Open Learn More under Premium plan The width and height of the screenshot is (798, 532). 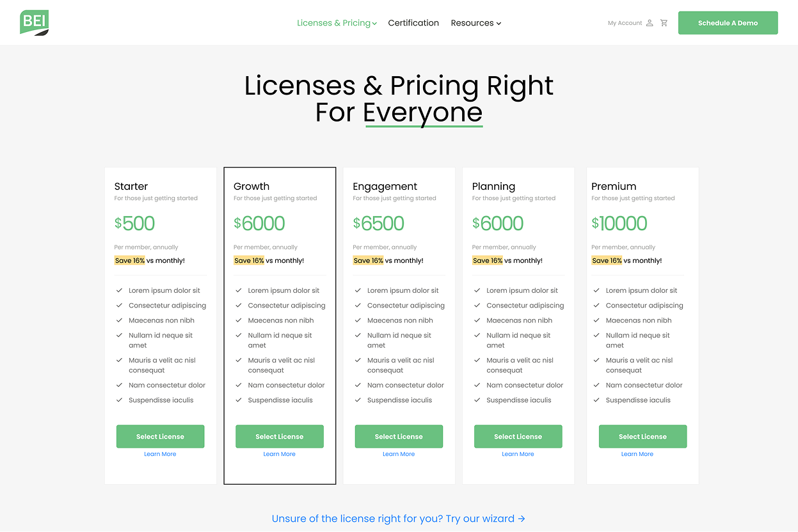pos(637,454)
